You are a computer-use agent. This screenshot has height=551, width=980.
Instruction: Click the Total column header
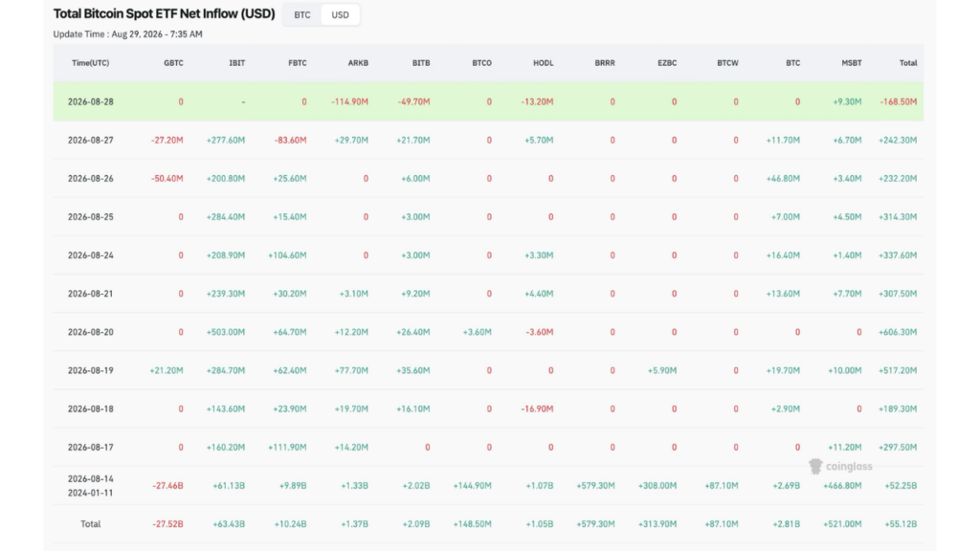pos(908,63)
